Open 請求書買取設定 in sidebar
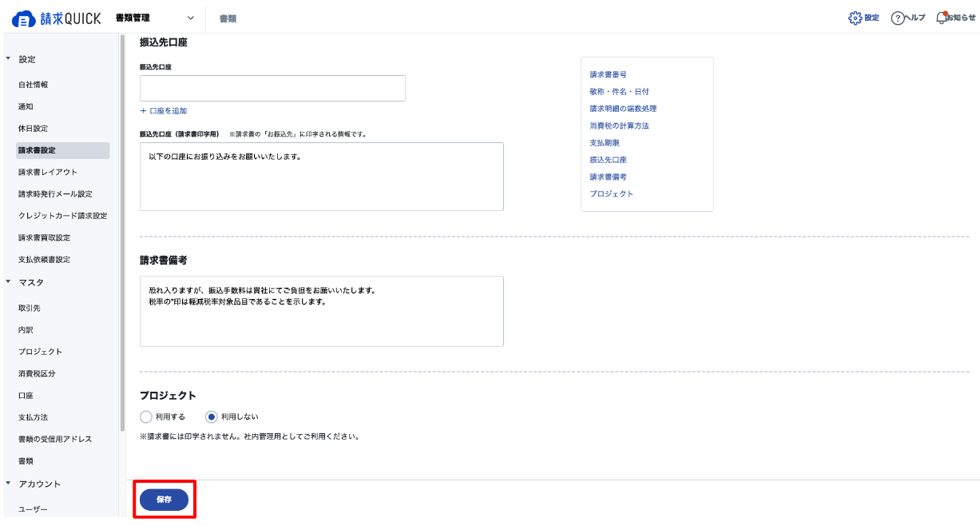The height and width of the screenshot is (526, 980). pyautogui.click(x=44, y=237)
